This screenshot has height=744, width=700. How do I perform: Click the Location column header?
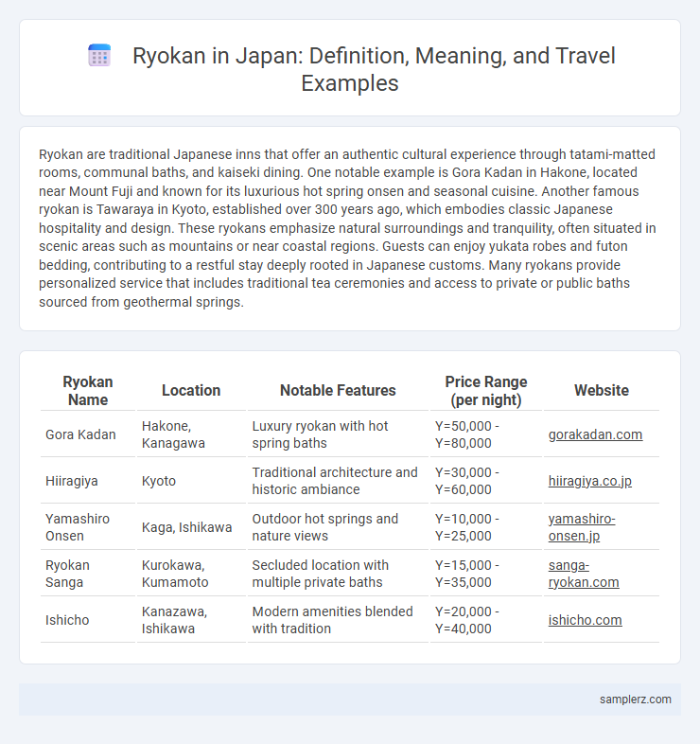[x=191, y=391]
